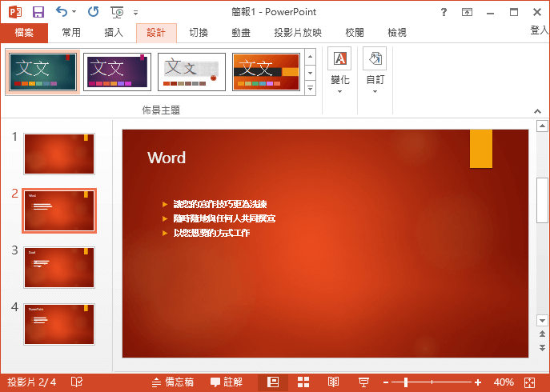Open PowerPoint Help question mark
Screen dimensions: 550x392
pyautogui.click(x=444, y=12)
